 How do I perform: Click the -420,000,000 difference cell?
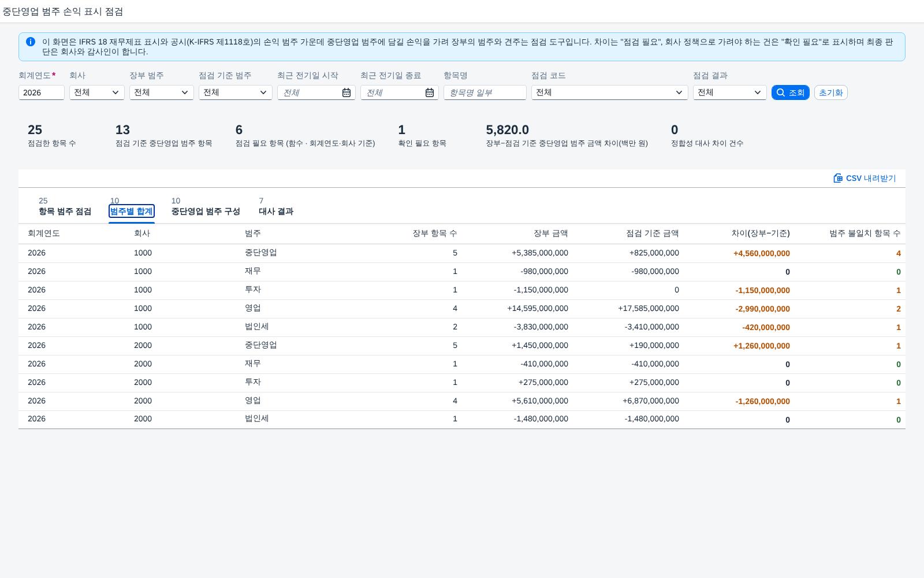point(766,327)
